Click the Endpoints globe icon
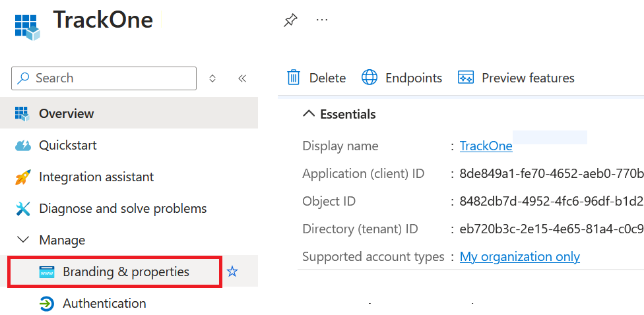The image size is (644, 315). pos(370,78)
